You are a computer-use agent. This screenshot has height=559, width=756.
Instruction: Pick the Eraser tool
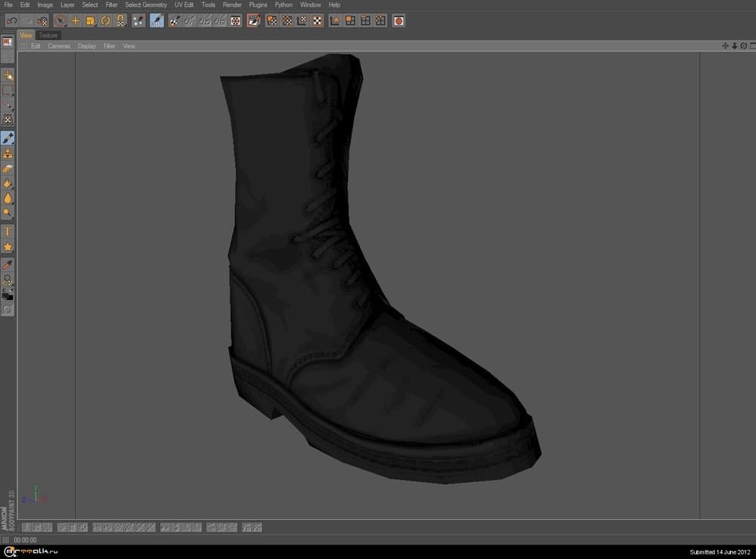click(8, 168)
